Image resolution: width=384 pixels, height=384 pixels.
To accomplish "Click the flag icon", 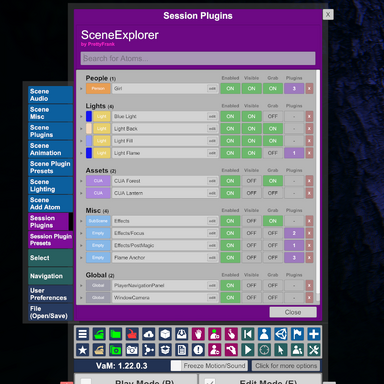I will [297, 334].
